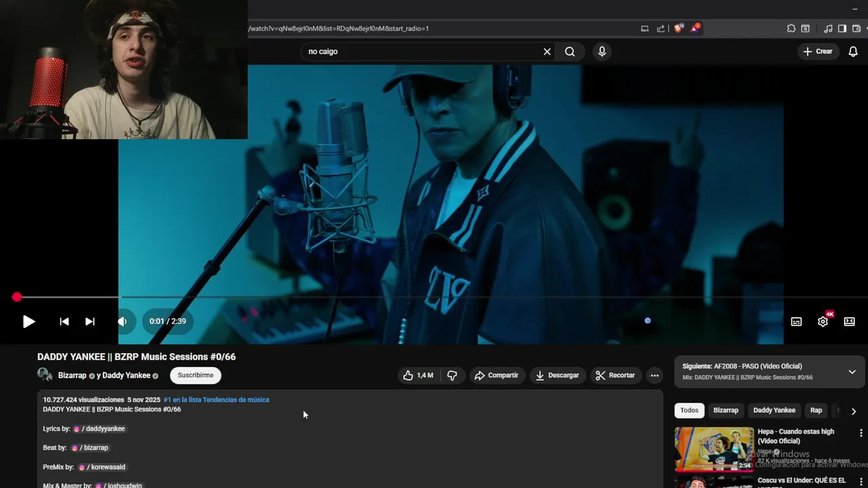The image size is (868, 488).
Task: Click the '10.727.424 visualizaciones' text
Action: pos(83,400)
